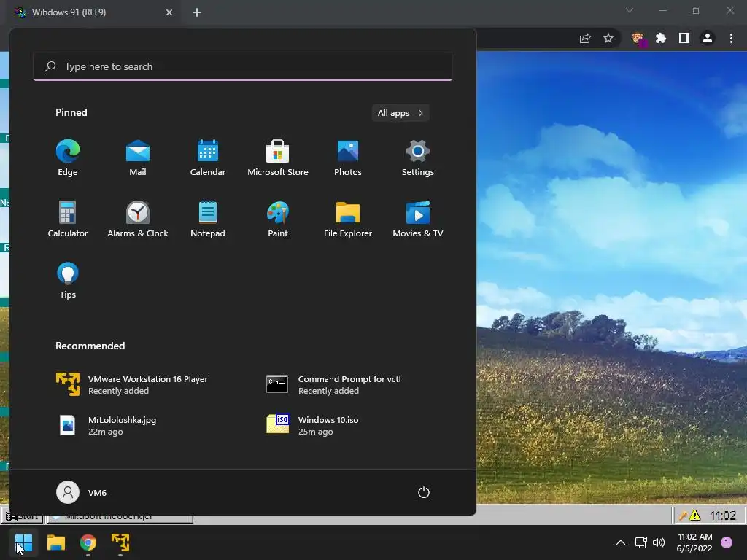This screenshot has height=560, width=747.
Task: Launch Calendar from pinned apps
Action: (x=208, y=157)
